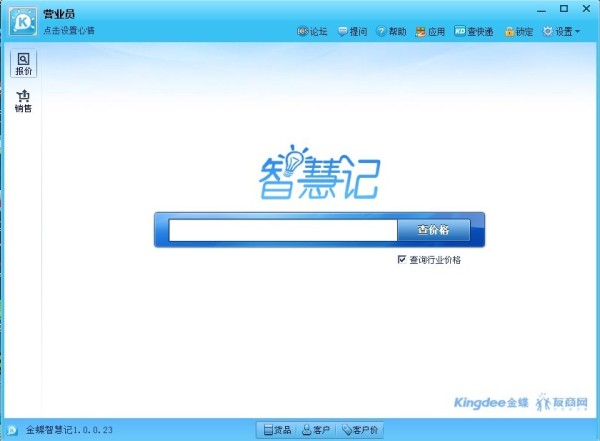Open the 查快递 express lookup toolbar item
Viewport: 600px width, 441px height.
(x=474, y=31)
